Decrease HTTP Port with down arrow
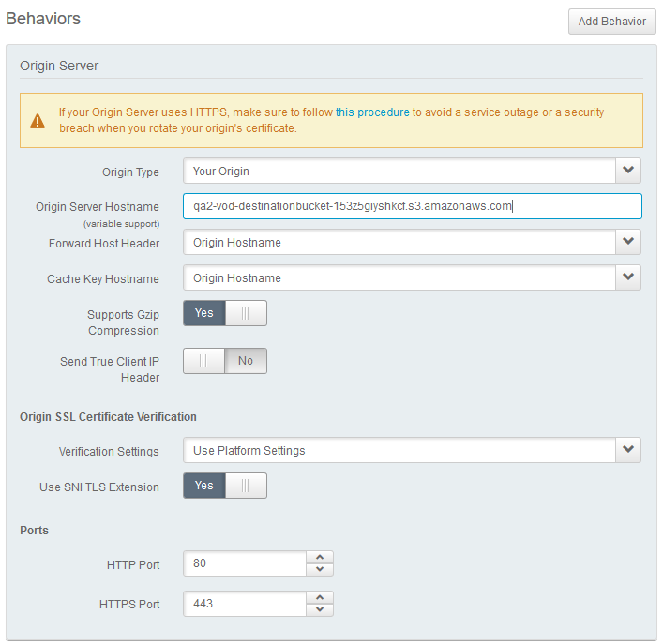Viewport: 663px width, 644px height. pos(321,570)
